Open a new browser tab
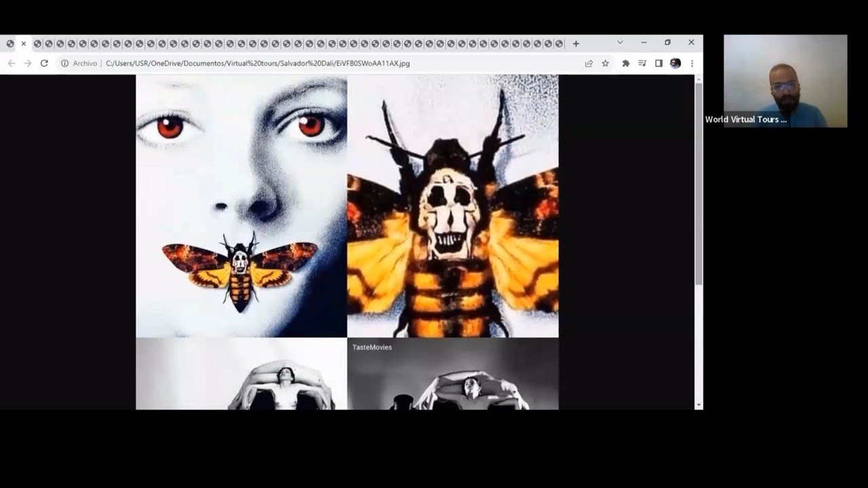The height and width of the screenshot is (488, 868). pos(576,43)
